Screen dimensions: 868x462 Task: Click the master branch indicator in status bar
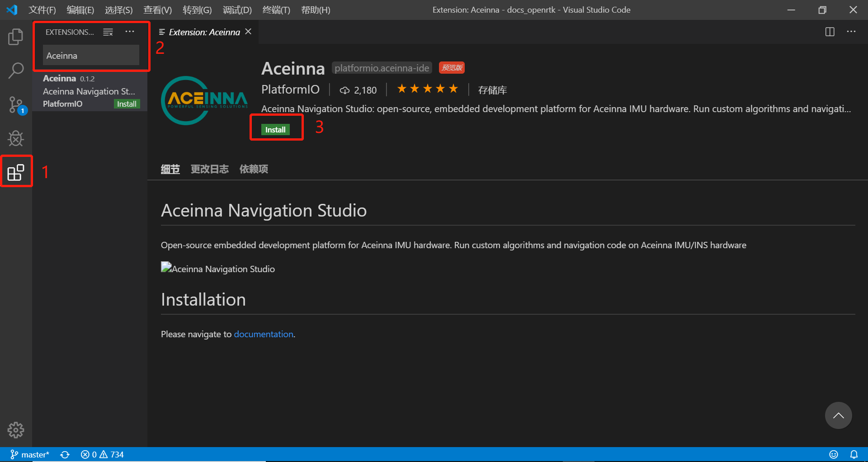[30, 454]
